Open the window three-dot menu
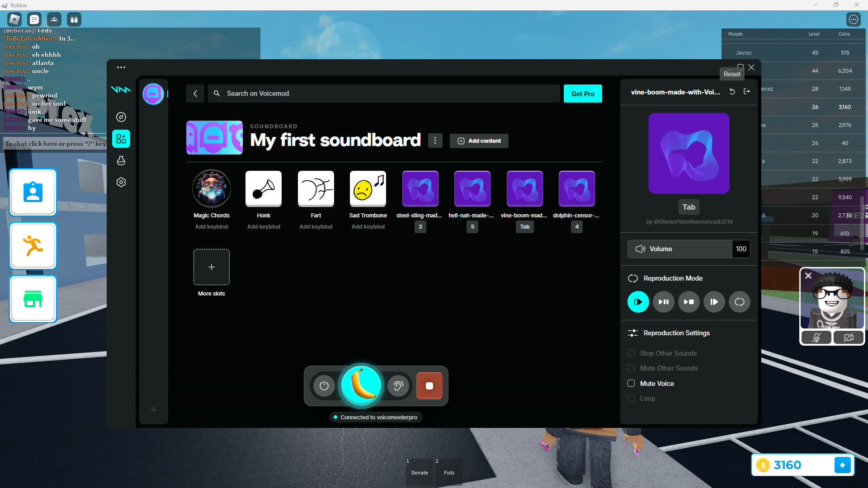The width and height of the screenshot is (868, 488). point(121,67)
